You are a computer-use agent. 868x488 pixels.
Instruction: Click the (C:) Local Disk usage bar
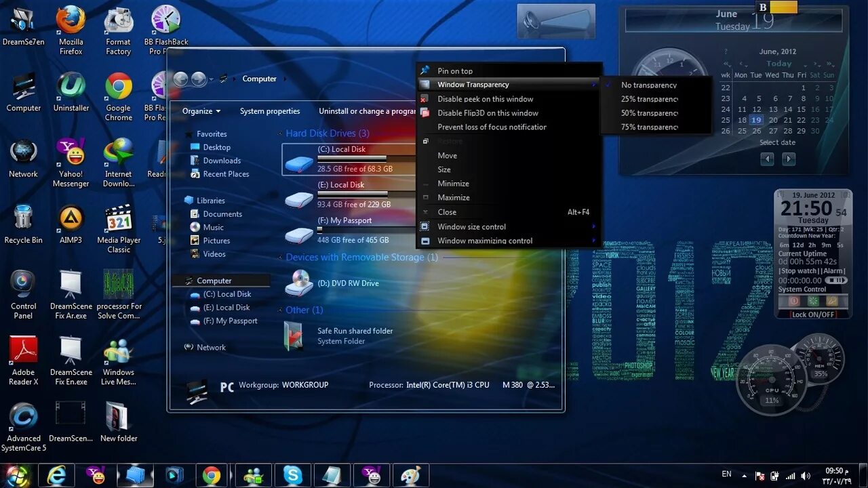pyautogui.click(x=367, y=159)
